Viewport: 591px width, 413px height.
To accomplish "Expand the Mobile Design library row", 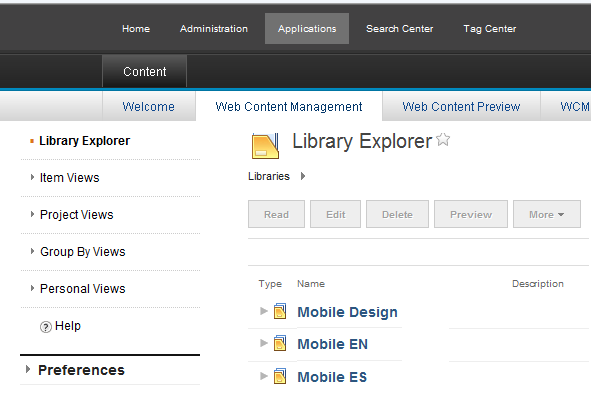I will coord(264,311).
